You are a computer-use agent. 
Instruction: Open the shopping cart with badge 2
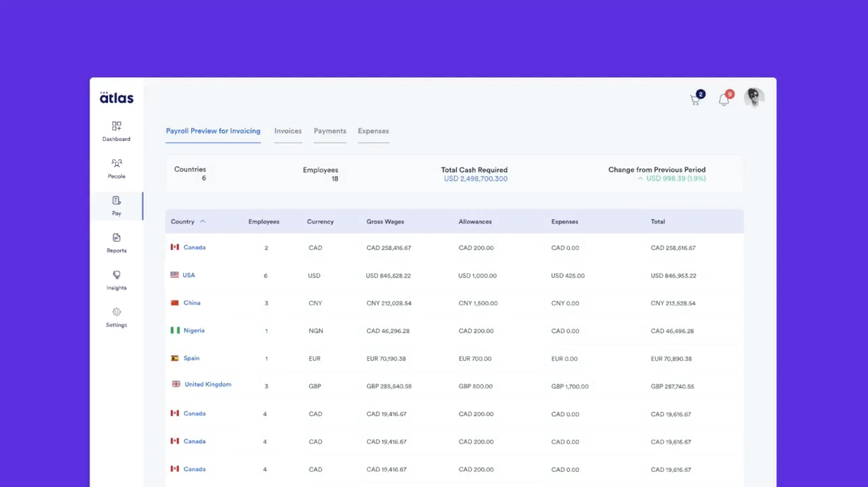click(697, 98)
